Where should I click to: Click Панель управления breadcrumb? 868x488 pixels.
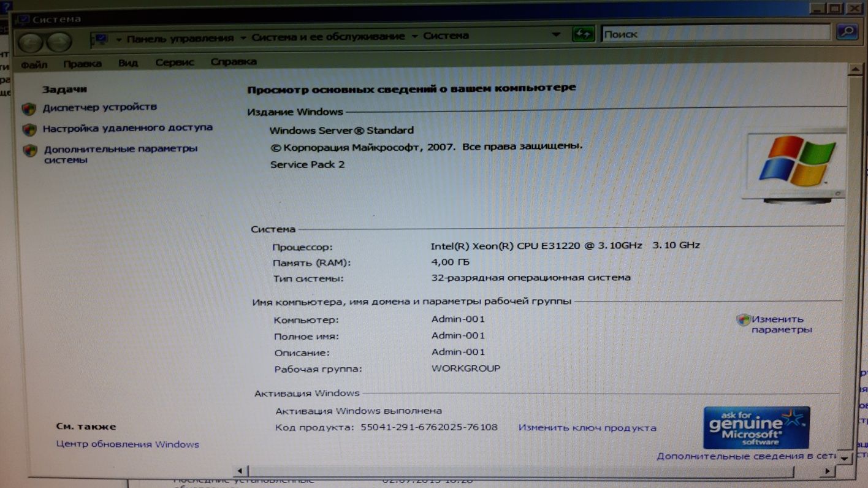(x=180, y=39)
